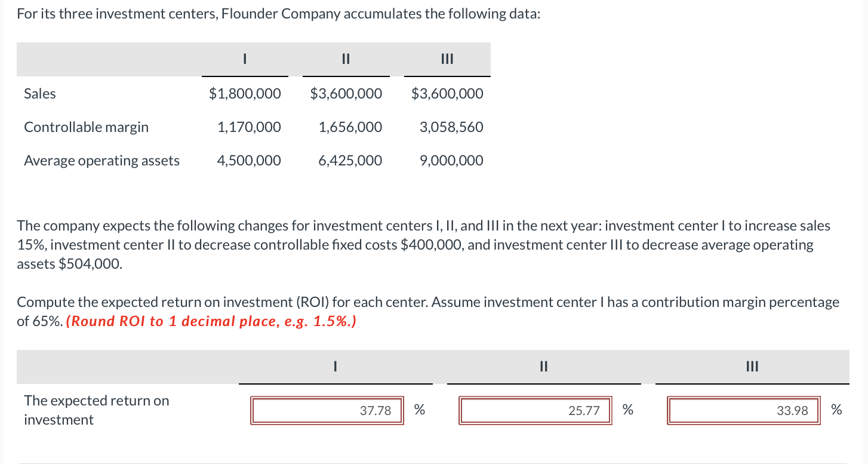Click the Average operating assets row label
The image size is (868, 464).
click(101, 161)
